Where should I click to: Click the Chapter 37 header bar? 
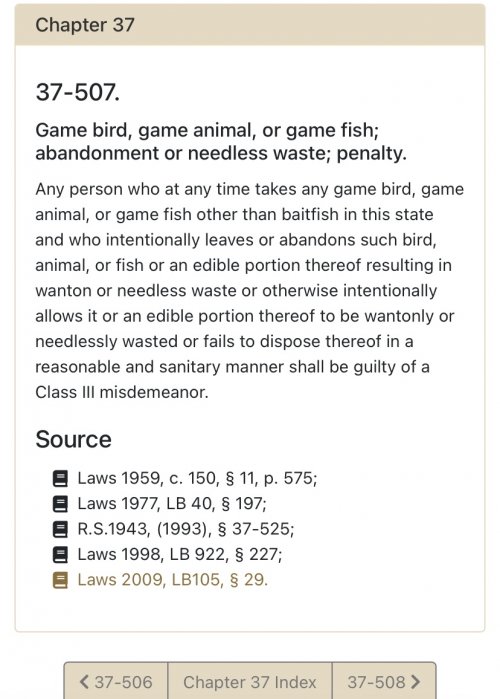click(250, 25)
